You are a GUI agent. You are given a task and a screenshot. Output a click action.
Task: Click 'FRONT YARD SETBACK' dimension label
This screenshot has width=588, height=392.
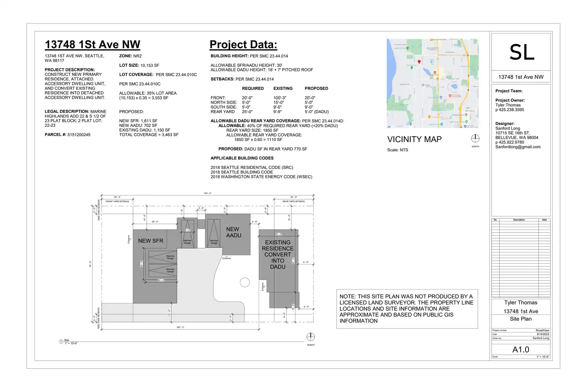[x=117, y=201]
